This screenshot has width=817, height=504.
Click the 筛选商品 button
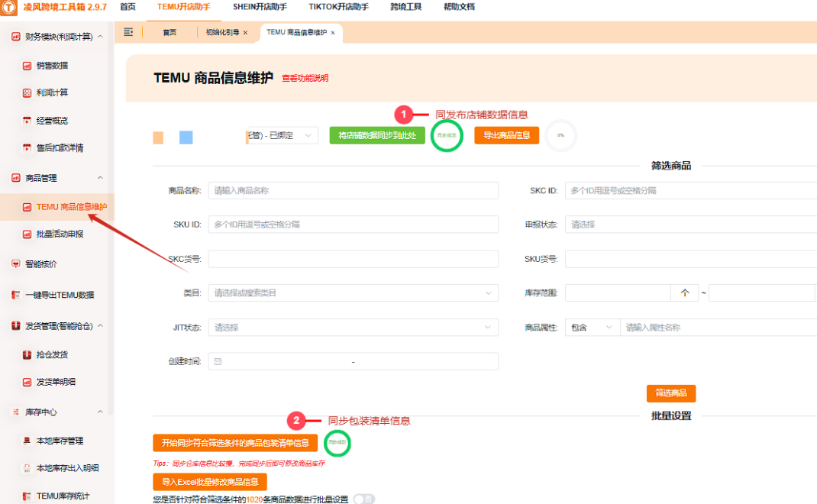pos(670,393)
